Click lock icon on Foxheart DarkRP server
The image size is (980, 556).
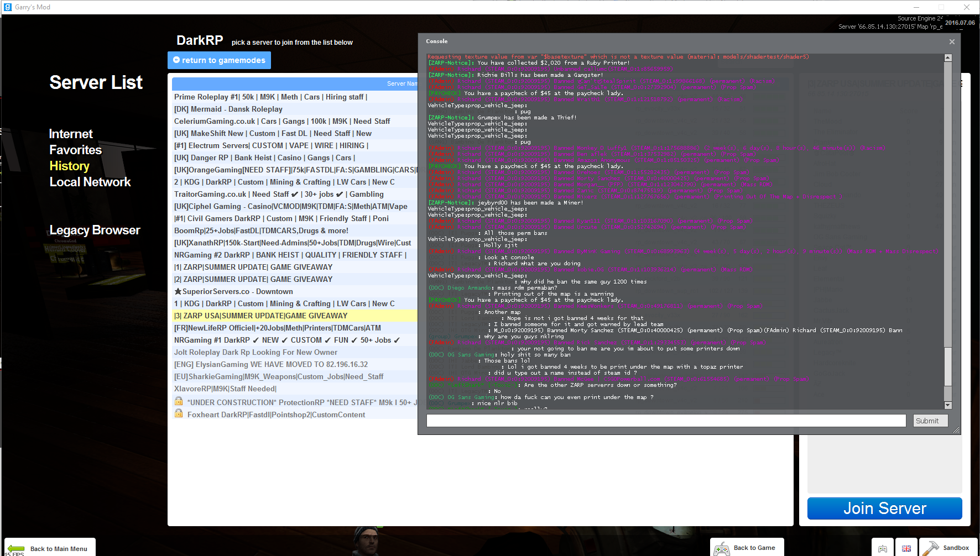179,413
